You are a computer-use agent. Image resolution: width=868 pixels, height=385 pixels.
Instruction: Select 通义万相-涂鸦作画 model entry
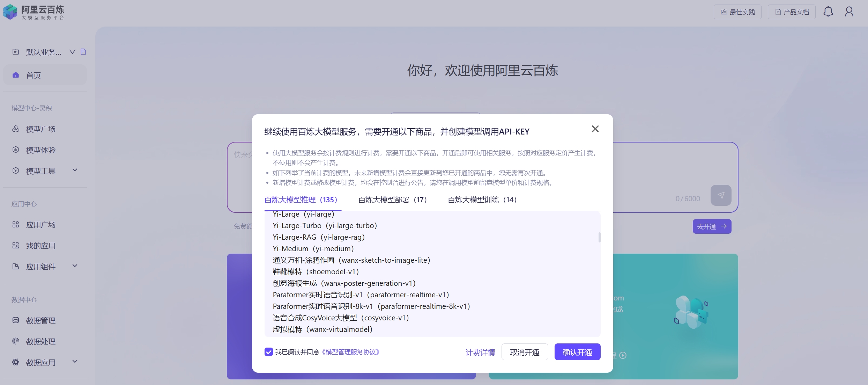click(x=351, y=260)
